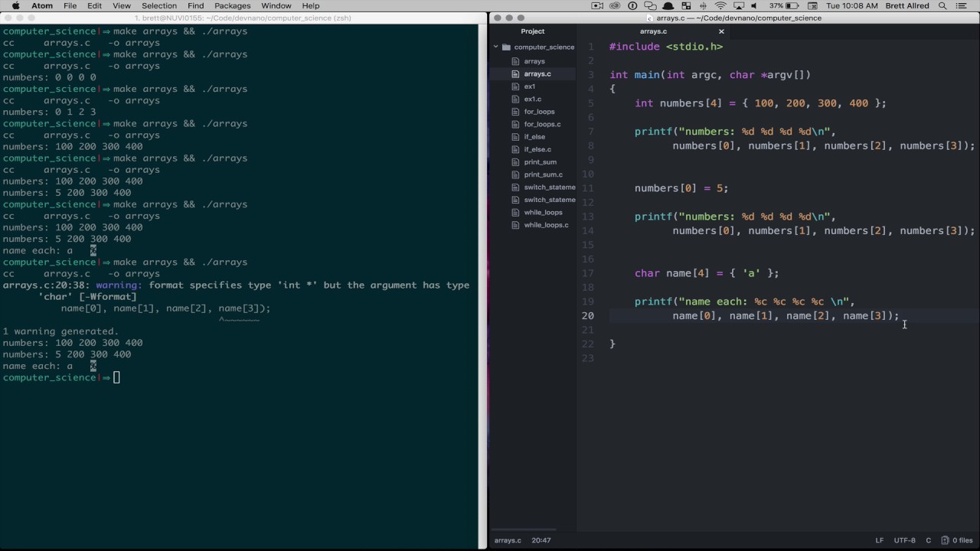
Task: Open the if_else file
Action: 534,137
